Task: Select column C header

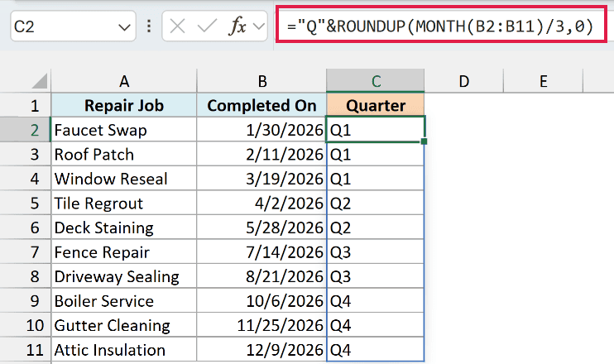Action: [376, 81]
